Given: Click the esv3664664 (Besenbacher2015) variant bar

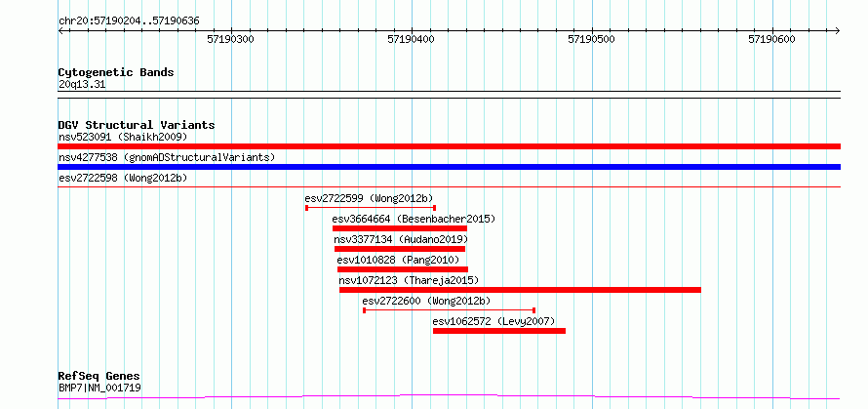Looking at the screenshot, I should pos(400,228).
